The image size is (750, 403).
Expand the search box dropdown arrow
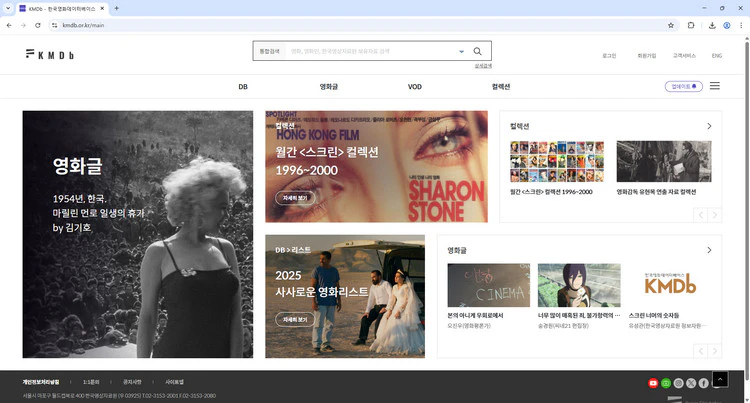point(461,51)
